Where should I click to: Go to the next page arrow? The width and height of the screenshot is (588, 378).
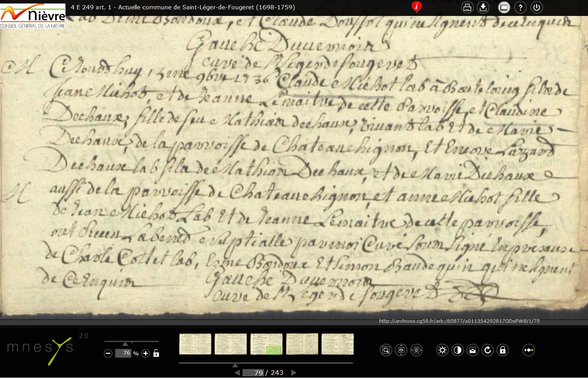pyautogui.click(x=294, y=373)
